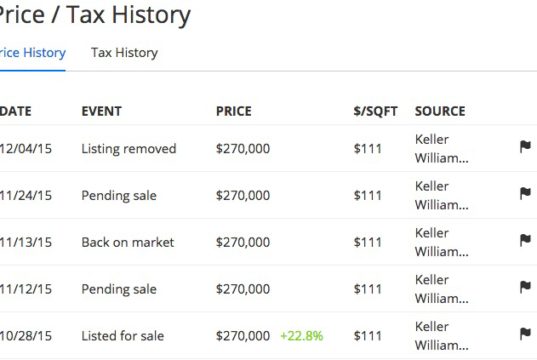Viewport: 537px width, 360px height.
Task: Select the Listing removed event text
Action: (129, 149)
